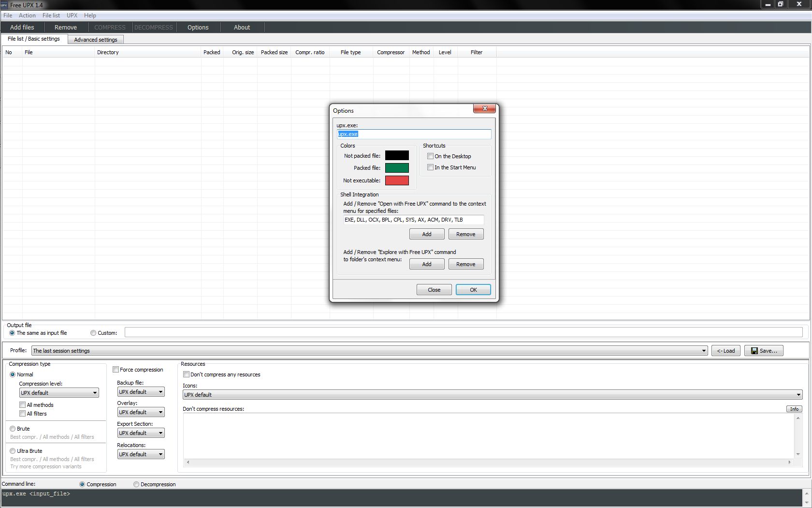The image size is (812, 508).
Task: Switch to File list / Basic settings tab
Action: 34,39
